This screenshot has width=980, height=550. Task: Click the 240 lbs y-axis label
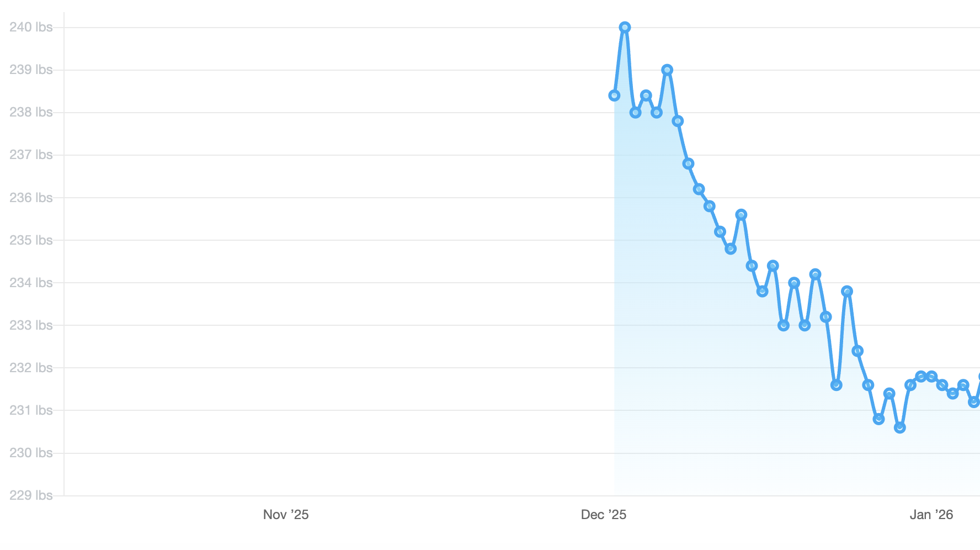31,27
